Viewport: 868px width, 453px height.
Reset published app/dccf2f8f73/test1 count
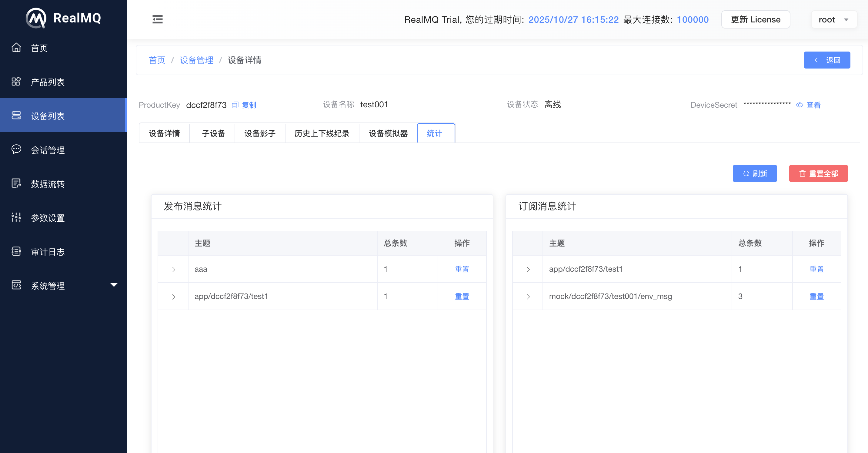coord(462,297)
